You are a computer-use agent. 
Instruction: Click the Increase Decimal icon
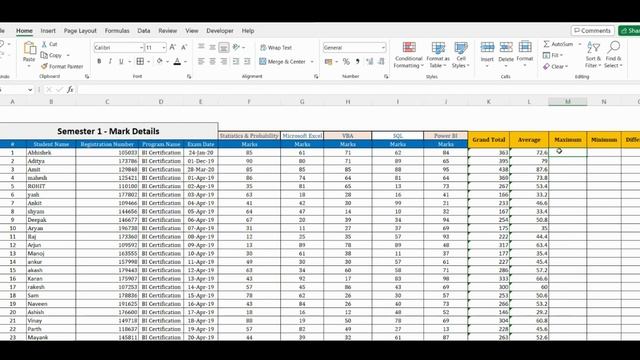[370, 62]
